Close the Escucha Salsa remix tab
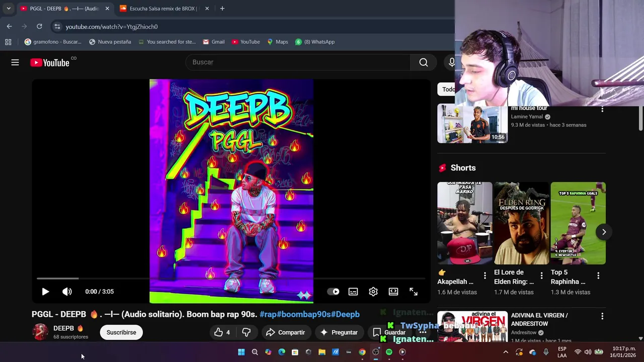644x362 pixels. point(207,9)
